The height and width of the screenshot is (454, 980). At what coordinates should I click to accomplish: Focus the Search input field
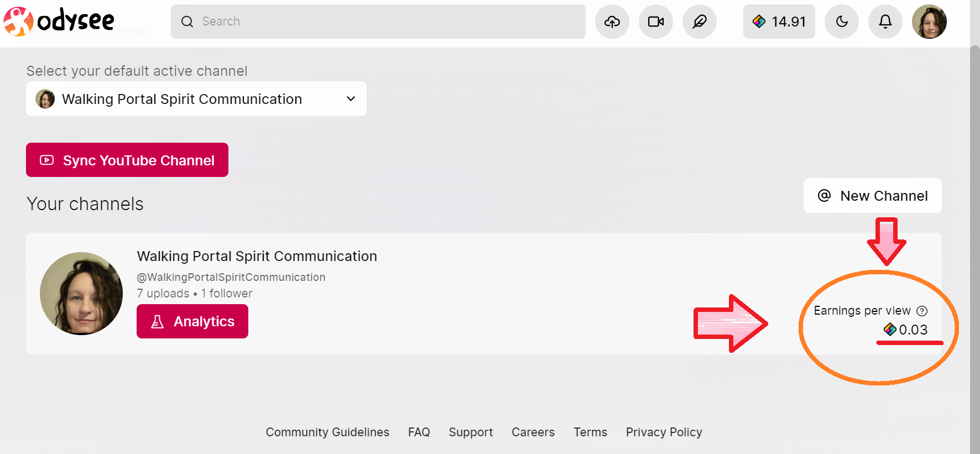pyautogui.click(x=378, y=22)
